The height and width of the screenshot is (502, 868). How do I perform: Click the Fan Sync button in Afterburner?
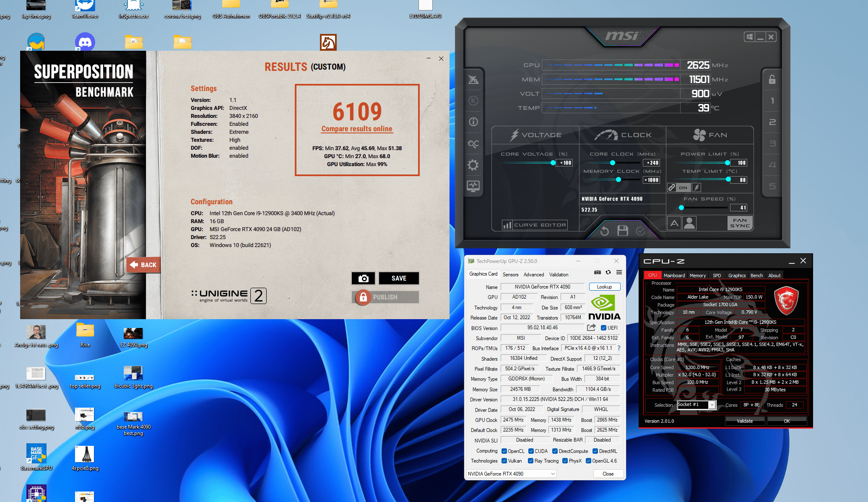point(740,223)
